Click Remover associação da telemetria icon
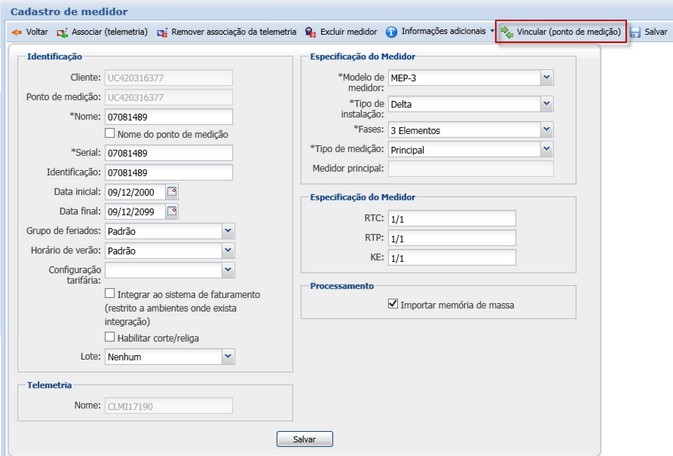This screenshot has height=456, width=673. (162, 32)
